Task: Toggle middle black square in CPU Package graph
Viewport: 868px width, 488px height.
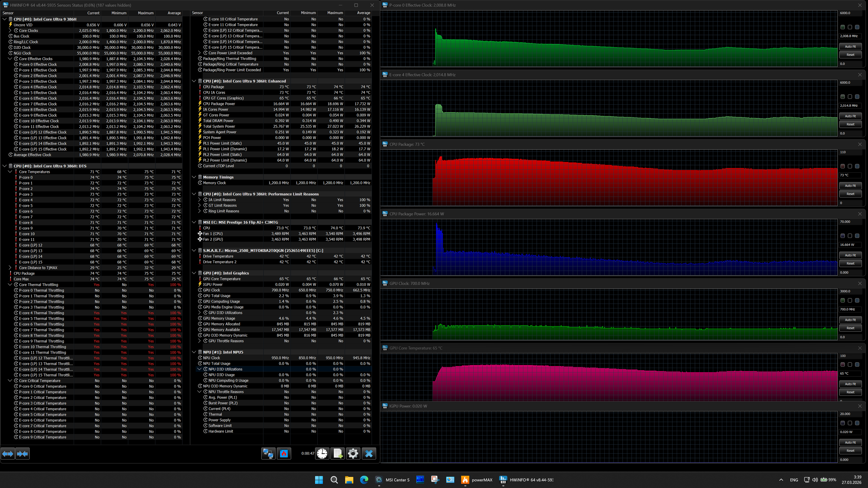Action: tap(850, 166)
